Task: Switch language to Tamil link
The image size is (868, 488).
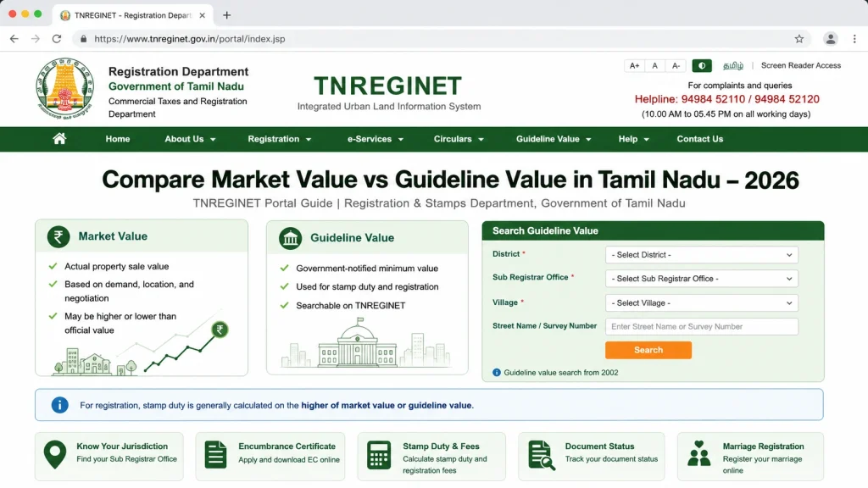Action: click(x=733, y=65)
